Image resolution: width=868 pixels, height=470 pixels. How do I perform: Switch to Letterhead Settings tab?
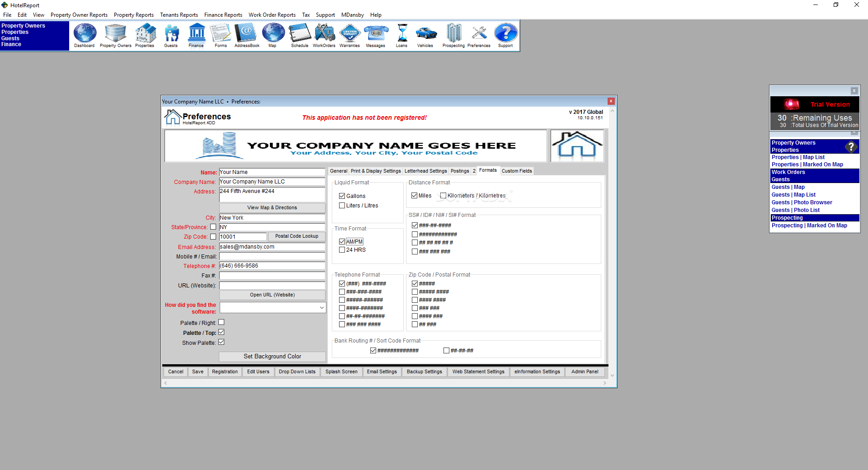426,171
